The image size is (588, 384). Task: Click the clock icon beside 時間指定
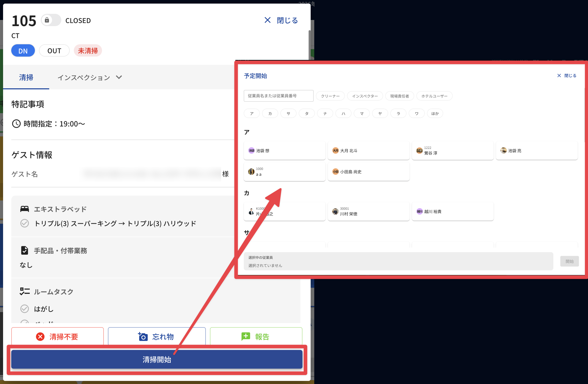pos(16,124)
